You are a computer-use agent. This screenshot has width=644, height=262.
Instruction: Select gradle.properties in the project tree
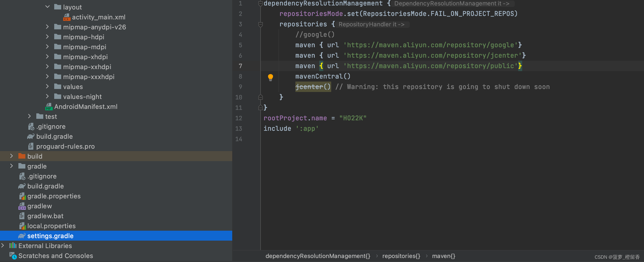(54, 196)
